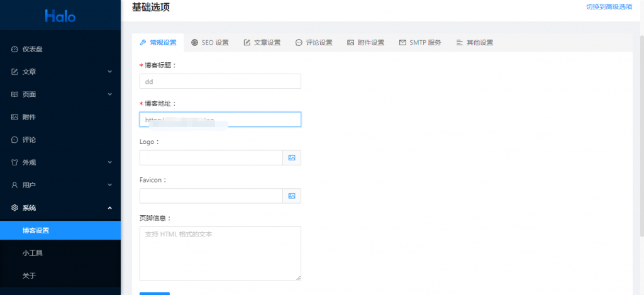
Task: Click the wrench icon on 常规设置 tab
Action: 143,42
